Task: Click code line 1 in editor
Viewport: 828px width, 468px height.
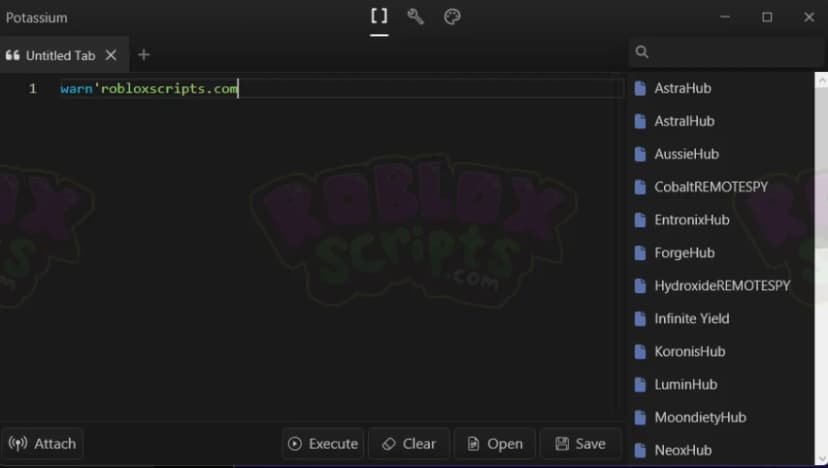Action: click(341, 88)
